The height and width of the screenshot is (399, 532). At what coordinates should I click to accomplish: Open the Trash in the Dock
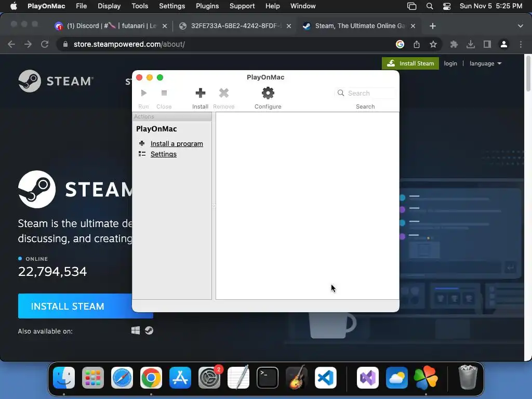(x=468, y=378)
